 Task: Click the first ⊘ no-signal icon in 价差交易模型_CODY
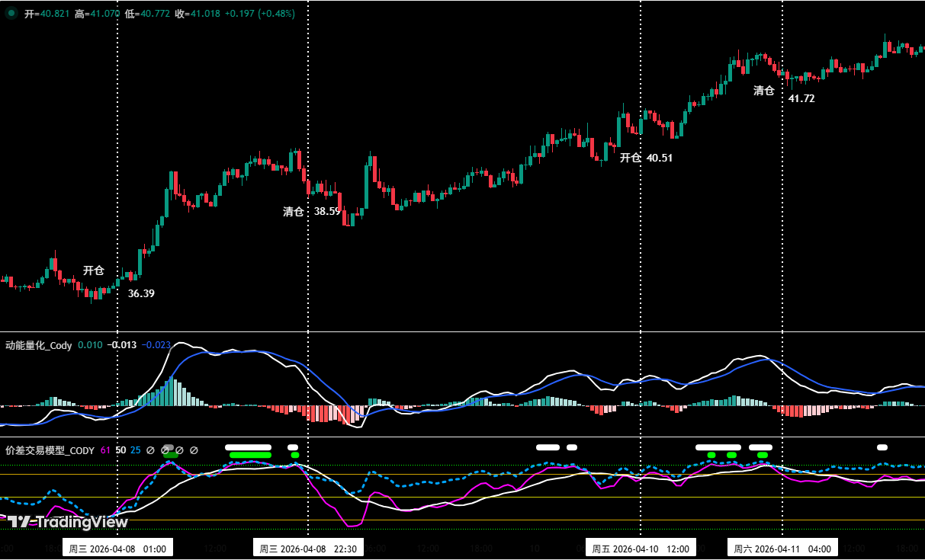(149, 450)
